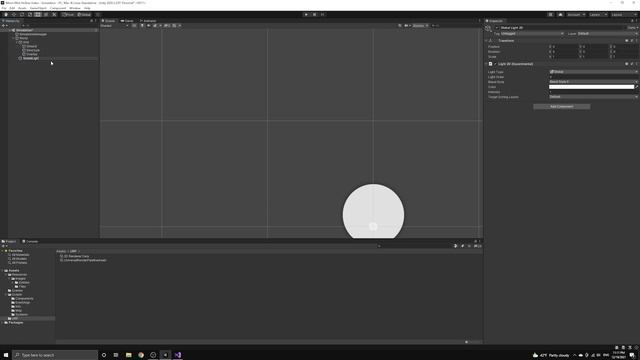The width and height of the screenshot is (640, 360).
Task: Open the Windows Start menu
Action: 6,355
